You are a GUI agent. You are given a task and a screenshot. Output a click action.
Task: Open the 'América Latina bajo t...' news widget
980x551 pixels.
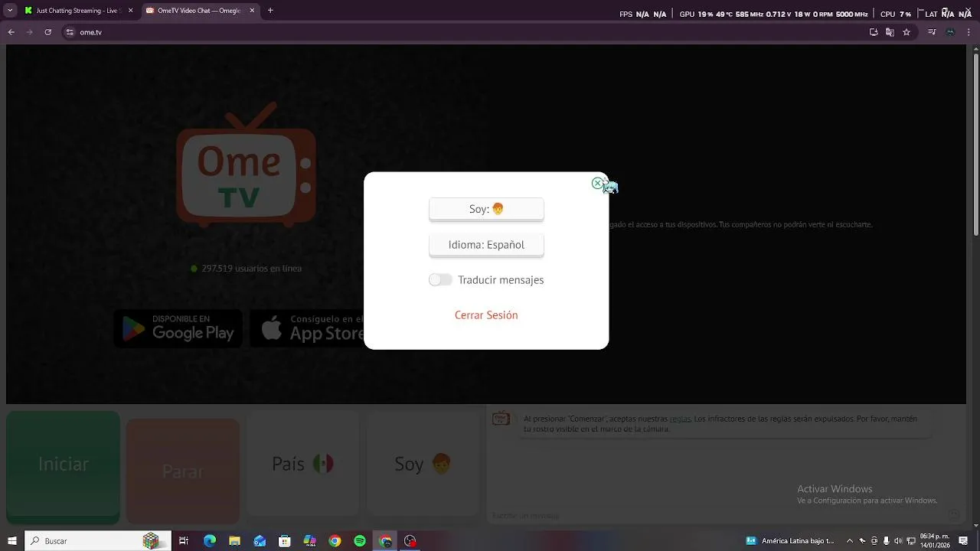pos(791,541)
